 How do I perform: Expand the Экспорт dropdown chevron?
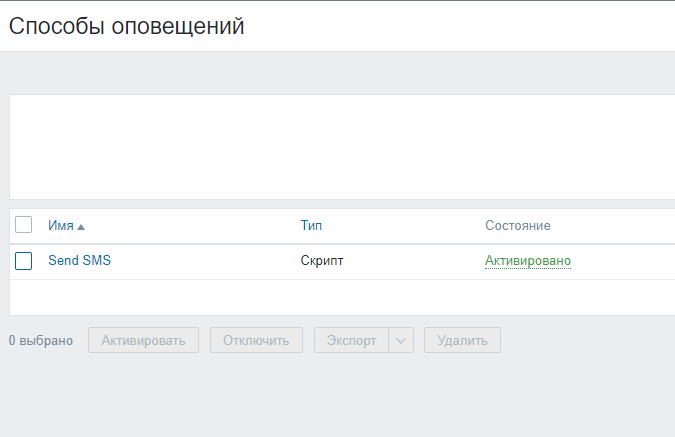401,340
